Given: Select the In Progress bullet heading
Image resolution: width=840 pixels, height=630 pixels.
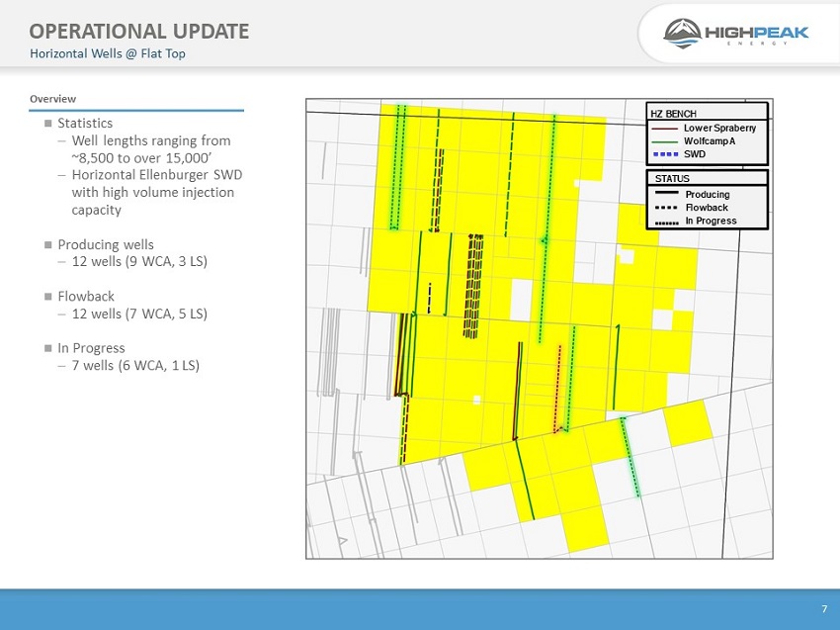Looking at the screenshot, I should coord(91,348).
